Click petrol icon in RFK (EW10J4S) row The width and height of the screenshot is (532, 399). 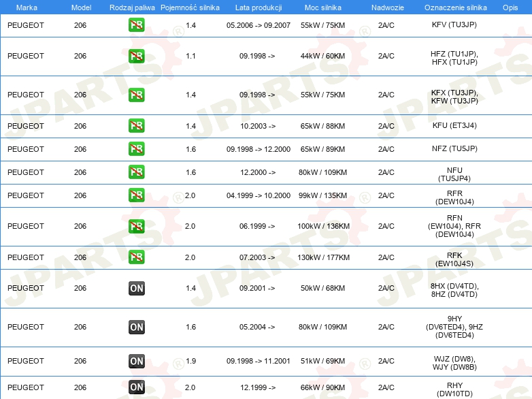[136, 257]
